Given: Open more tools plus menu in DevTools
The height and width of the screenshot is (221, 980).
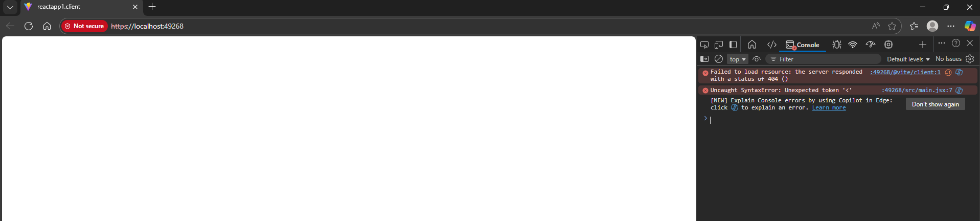Looking at the screenshot, I should [x=923, y=45].
